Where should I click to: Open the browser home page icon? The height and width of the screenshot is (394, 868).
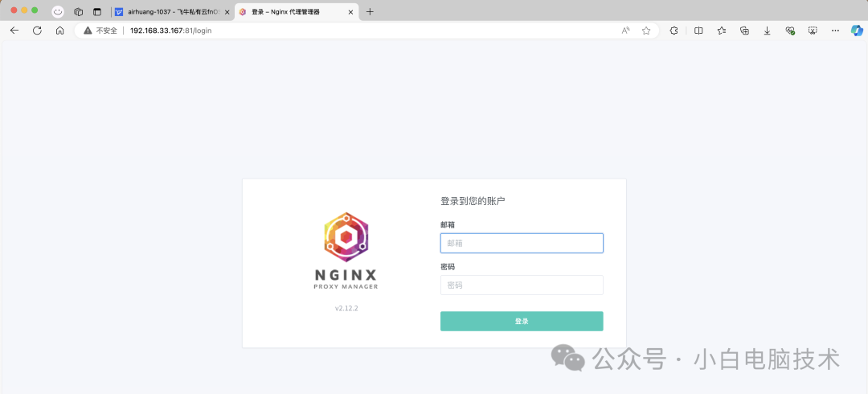(x=59, y=31)
